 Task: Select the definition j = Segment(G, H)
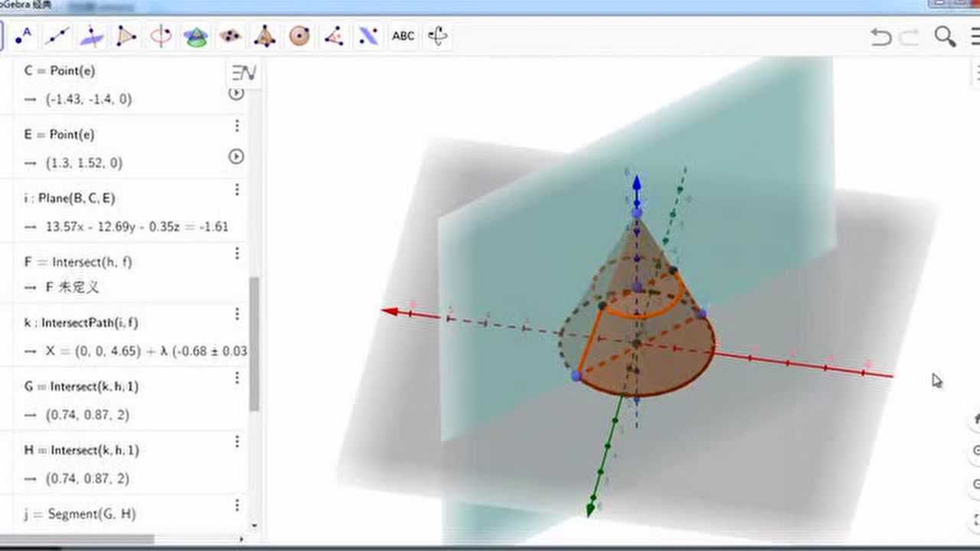[x=80, y=514]
